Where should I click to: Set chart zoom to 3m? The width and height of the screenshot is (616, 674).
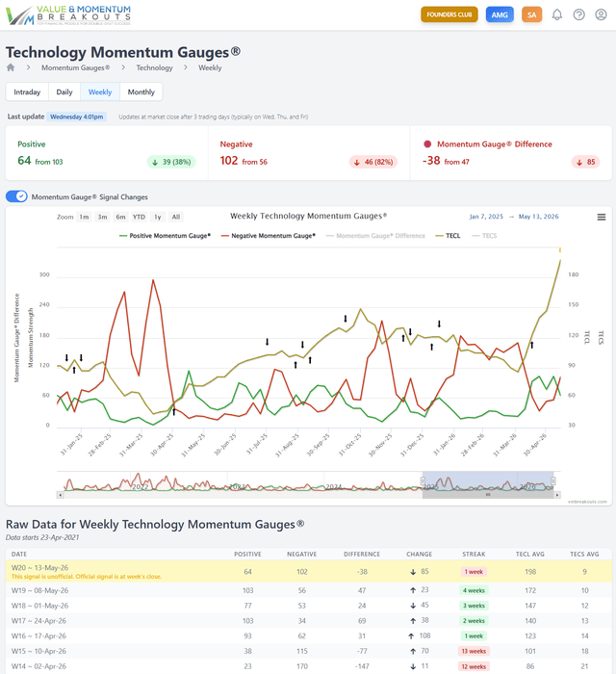(x=102, y=217)
